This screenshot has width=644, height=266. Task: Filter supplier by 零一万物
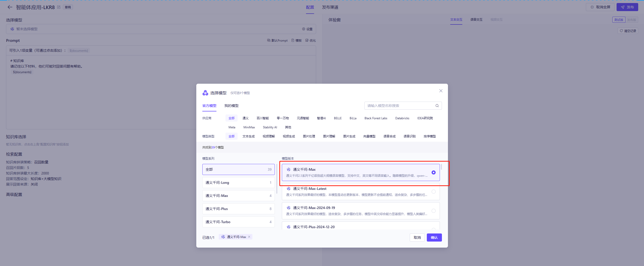tap(283, 118)
